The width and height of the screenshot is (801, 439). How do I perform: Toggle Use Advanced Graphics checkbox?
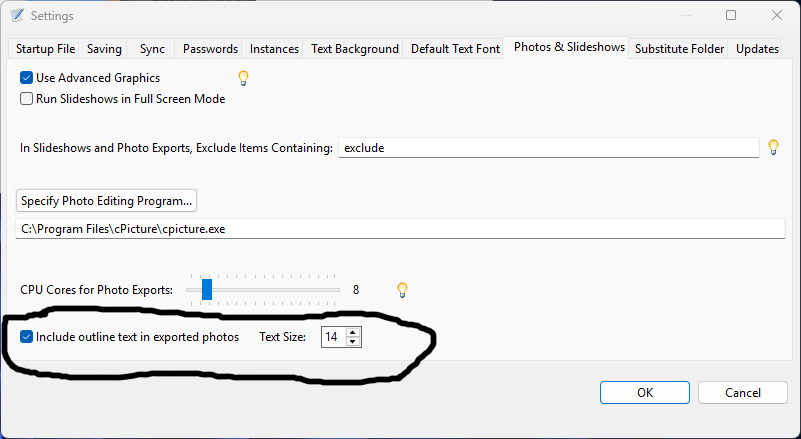pos(27,77)
